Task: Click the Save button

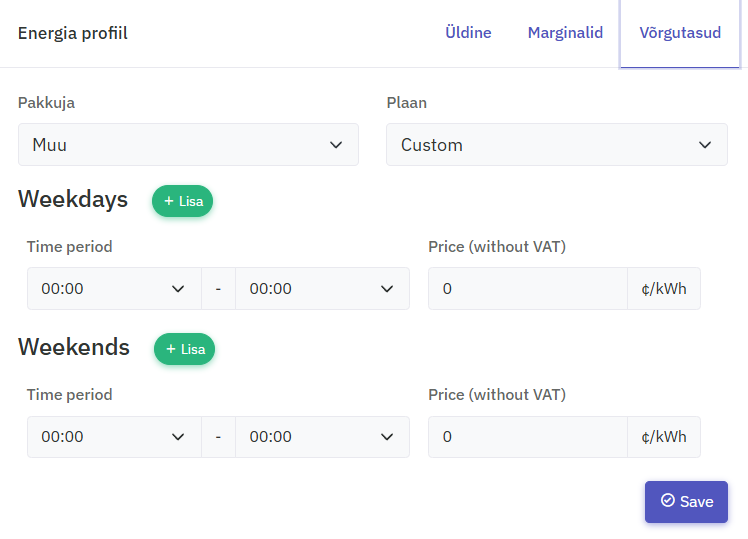Action: 686,502
